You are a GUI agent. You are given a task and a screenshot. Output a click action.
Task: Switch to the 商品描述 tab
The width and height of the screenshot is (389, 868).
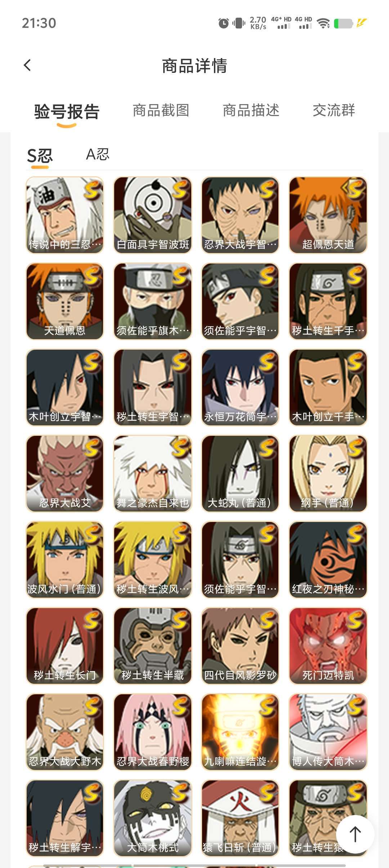pyautogui.click(x=251, y=110)
